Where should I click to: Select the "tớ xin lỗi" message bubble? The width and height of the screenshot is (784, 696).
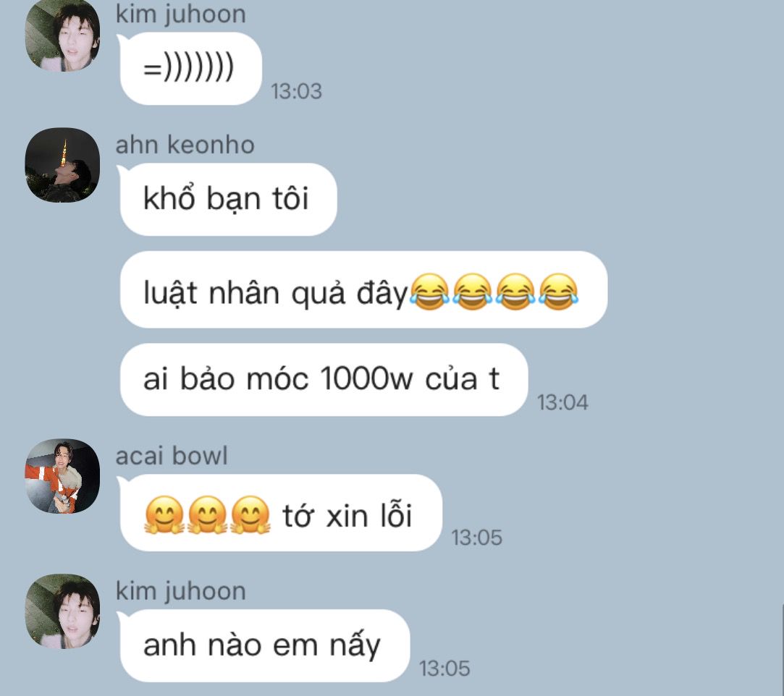pos(280,513)
